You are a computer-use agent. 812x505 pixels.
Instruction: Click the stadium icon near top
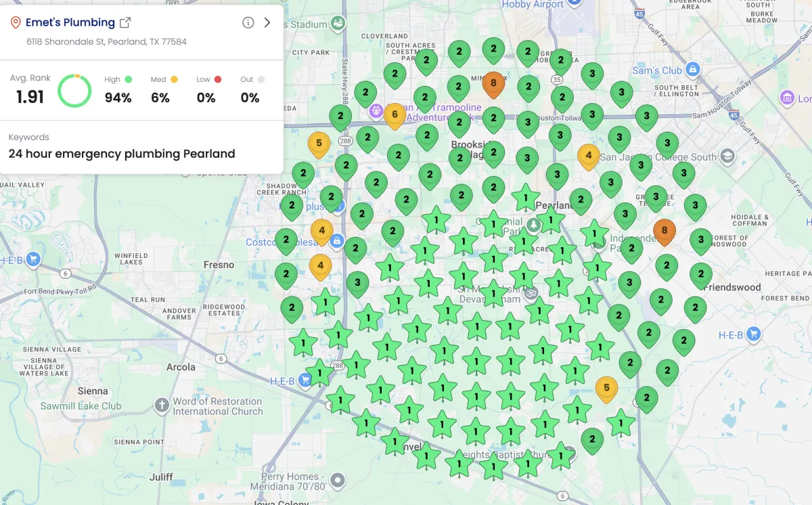[x=337, y=23]
